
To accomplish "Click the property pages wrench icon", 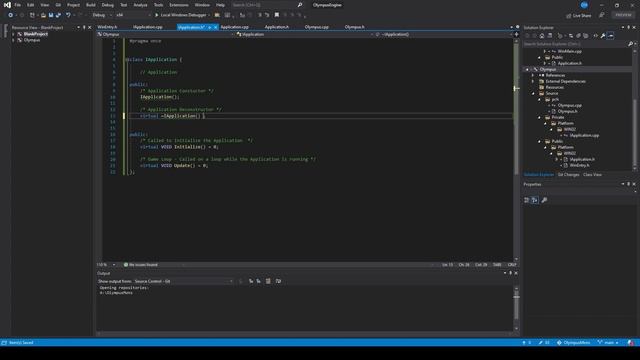I will coord(544,200).
